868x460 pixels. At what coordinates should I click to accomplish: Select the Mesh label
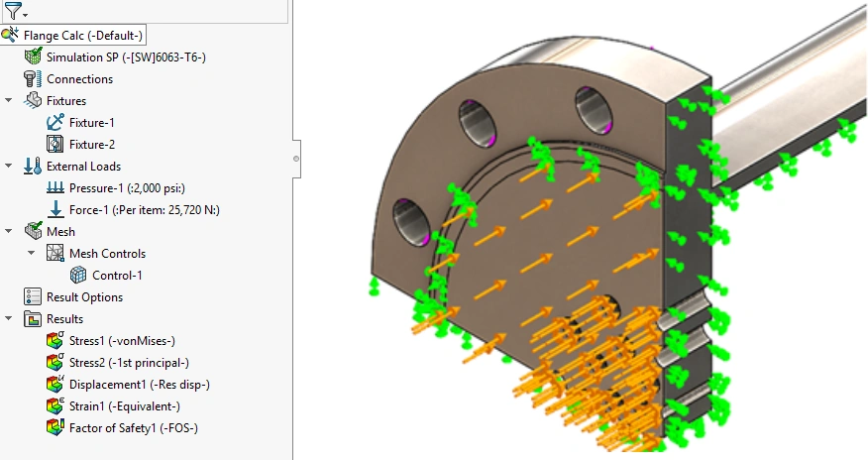[60, 231]
